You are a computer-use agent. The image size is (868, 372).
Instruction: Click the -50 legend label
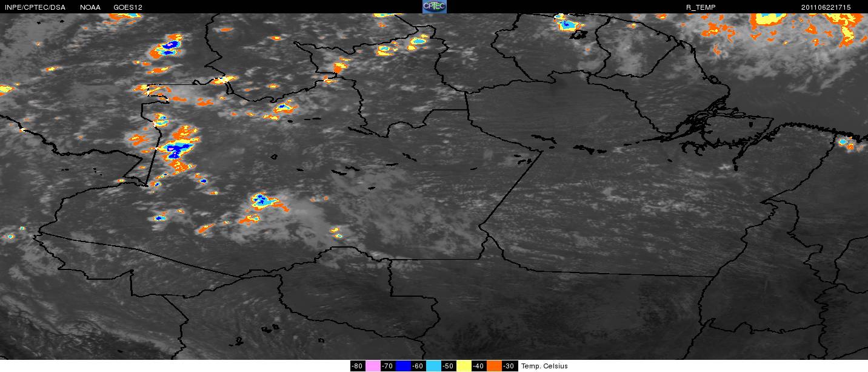tap(449, 366)
